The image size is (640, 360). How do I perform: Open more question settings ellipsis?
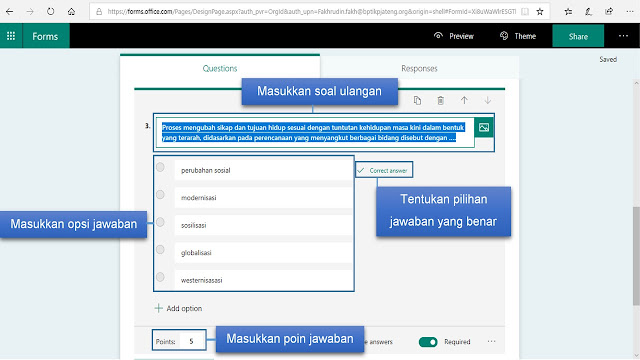(x=491, y=341)
